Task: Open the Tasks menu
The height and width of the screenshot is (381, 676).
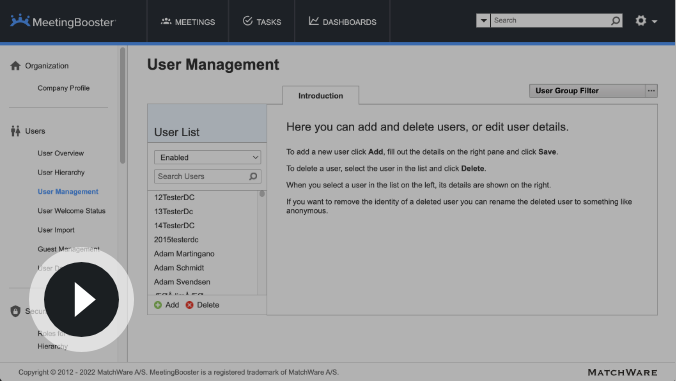Action: (x=262, y=22)
